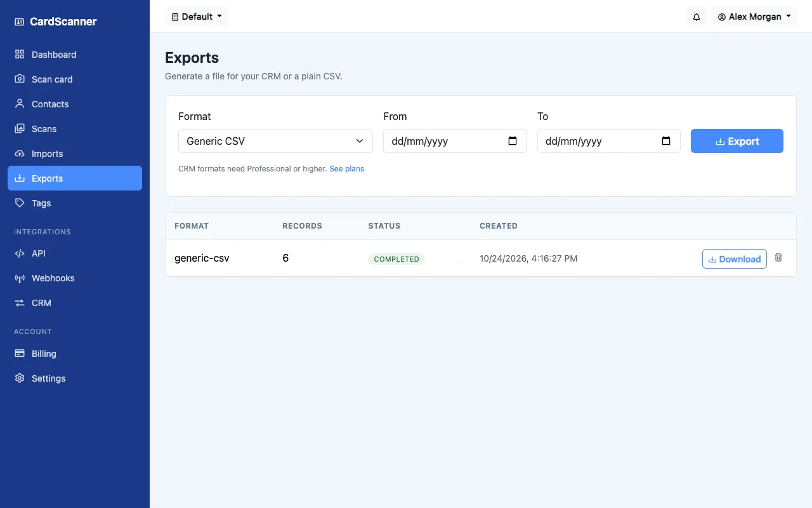Open the Exports page in sidebar
This screenshot has height=508, width=812.
point(75,178)
